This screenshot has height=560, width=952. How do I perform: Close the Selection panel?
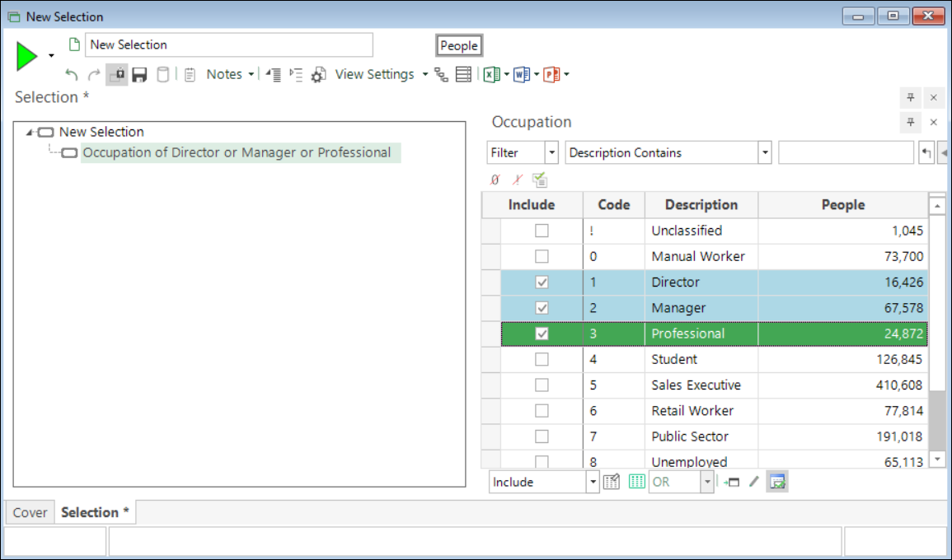934,97
